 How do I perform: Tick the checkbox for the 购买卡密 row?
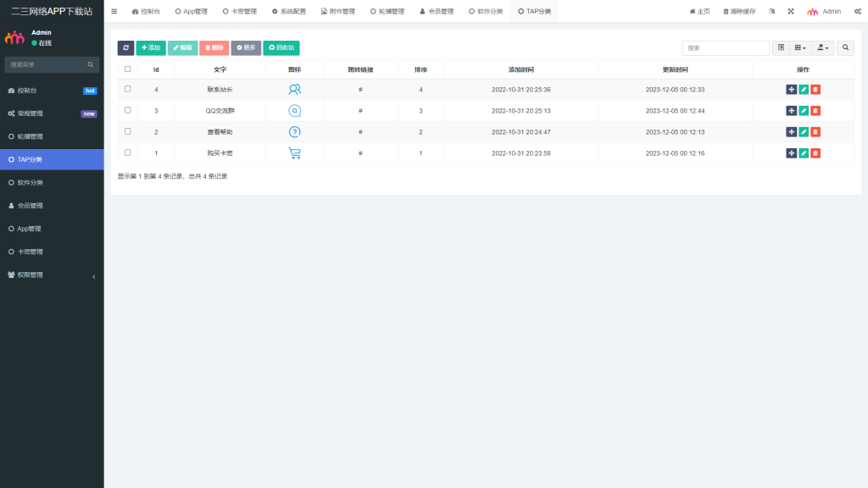tap(128, 152)
